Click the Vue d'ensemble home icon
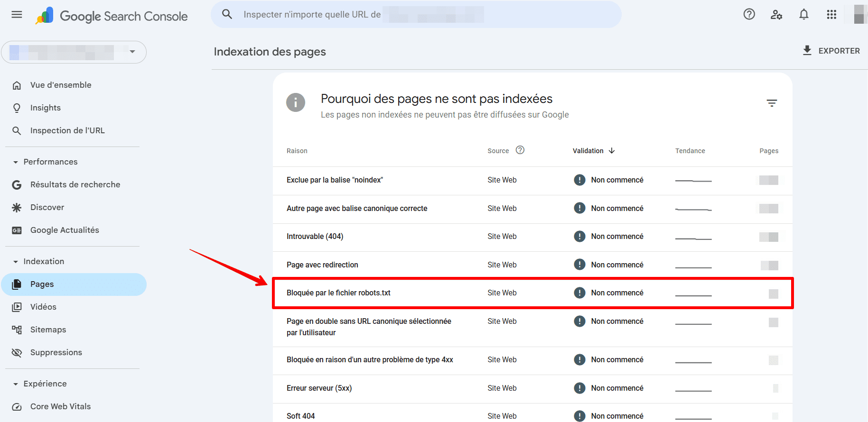Image resolution: width=868 pixels, height=422 pixels. (x=17, y=85)
